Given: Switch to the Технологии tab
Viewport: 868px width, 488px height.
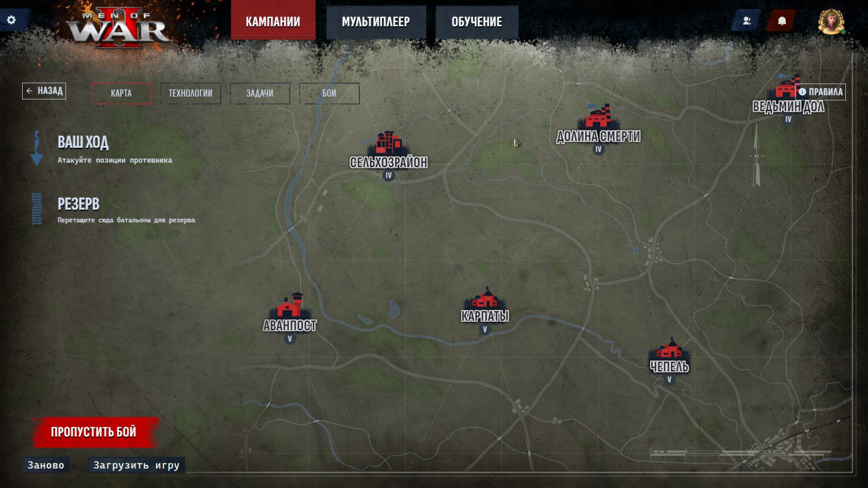Looking at the screenshot, I should [x=190, y=93].
